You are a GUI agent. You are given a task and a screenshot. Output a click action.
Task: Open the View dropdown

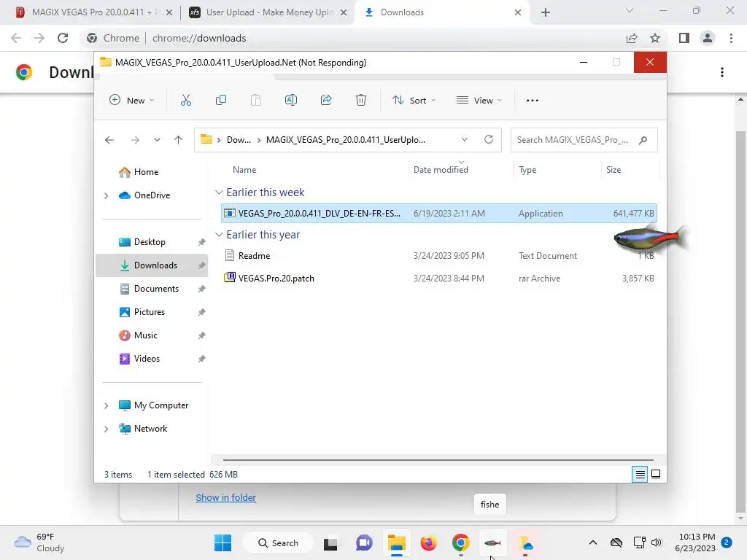coord(479,100)
